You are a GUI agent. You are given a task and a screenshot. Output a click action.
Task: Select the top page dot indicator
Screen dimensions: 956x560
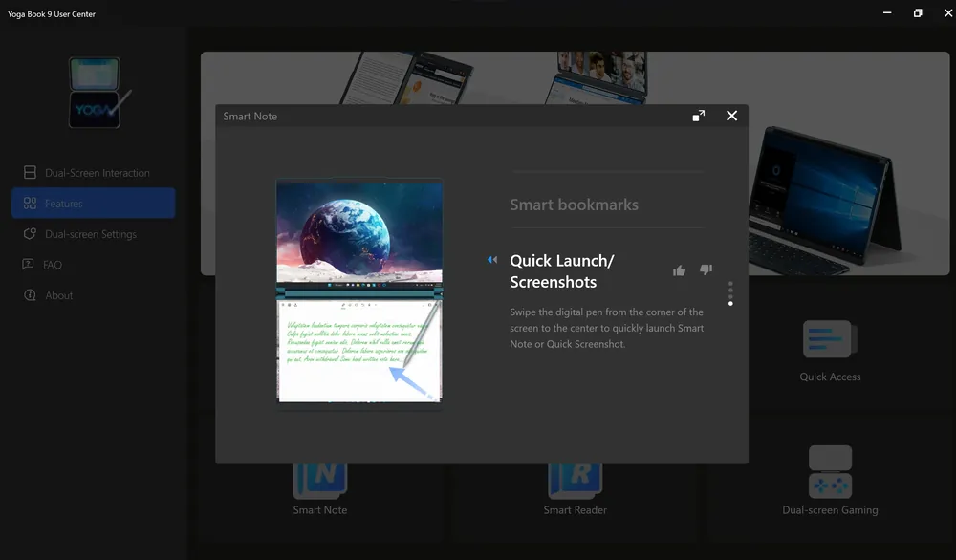coord(730,284)
